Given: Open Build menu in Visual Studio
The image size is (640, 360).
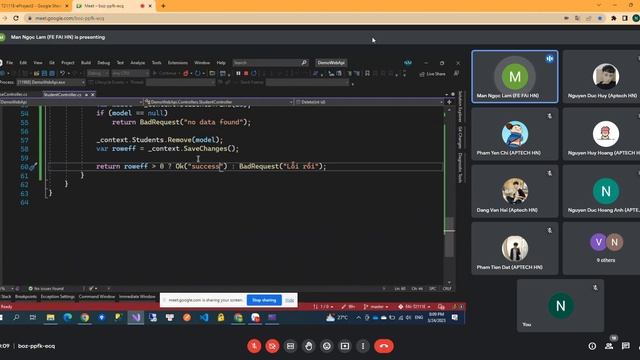Looking at the screenshot, I should coord(86,63).
